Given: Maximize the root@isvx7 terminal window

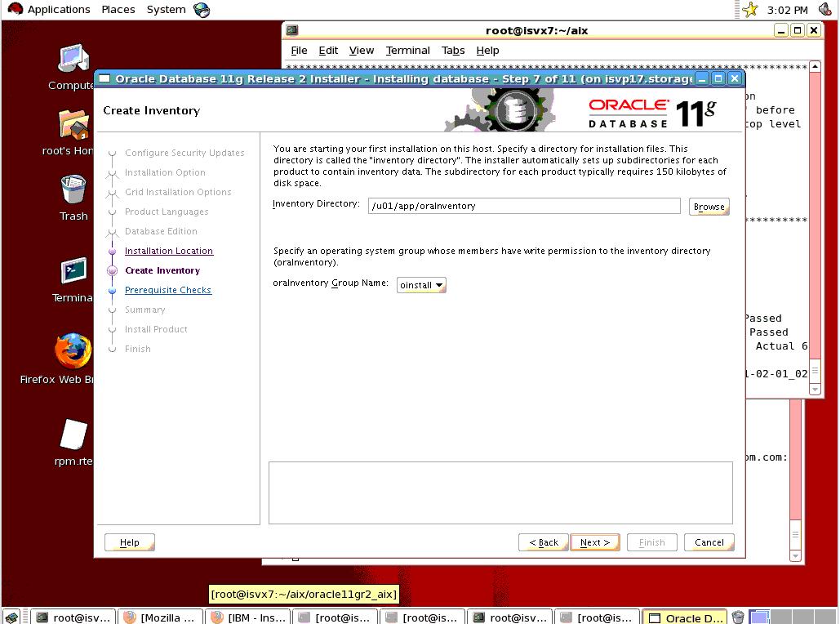Looking at the screenshot, I should tap(797, 30).
